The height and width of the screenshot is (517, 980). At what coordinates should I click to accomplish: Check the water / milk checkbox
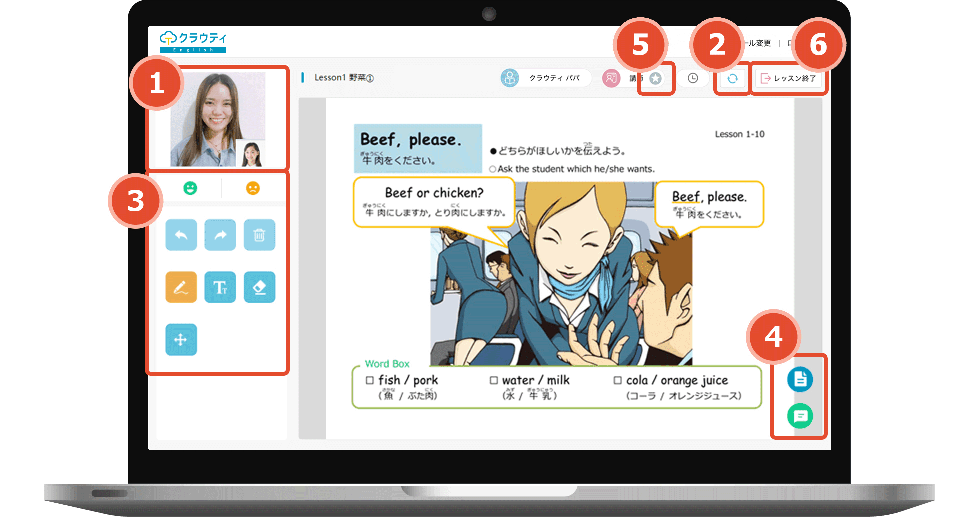click(494, 380)
